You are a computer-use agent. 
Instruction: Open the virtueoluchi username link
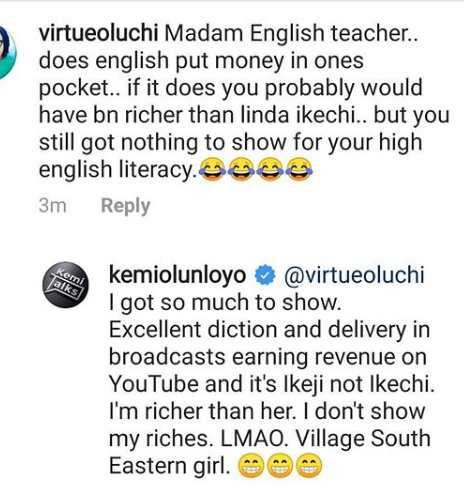coord(98,33)
